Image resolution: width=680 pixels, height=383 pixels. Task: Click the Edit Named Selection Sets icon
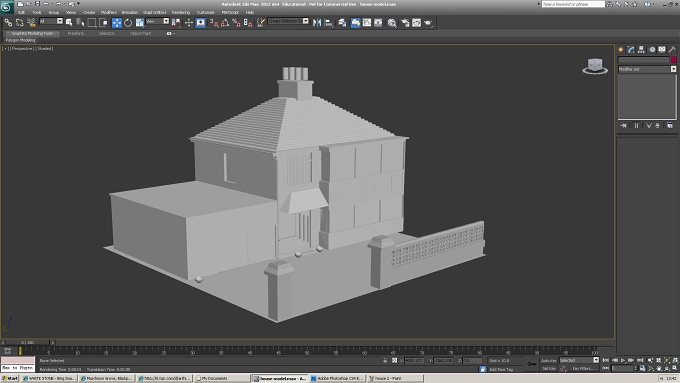(261, 23)
